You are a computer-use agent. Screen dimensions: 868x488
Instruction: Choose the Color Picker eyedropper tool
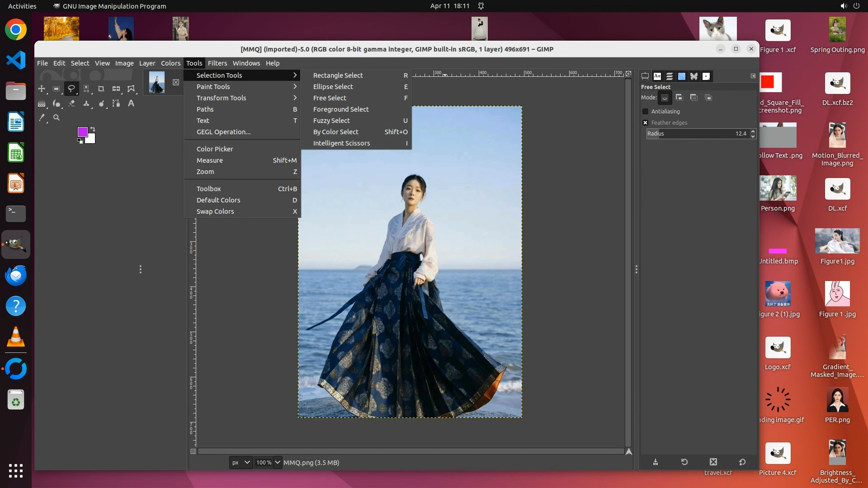(42, 117)
